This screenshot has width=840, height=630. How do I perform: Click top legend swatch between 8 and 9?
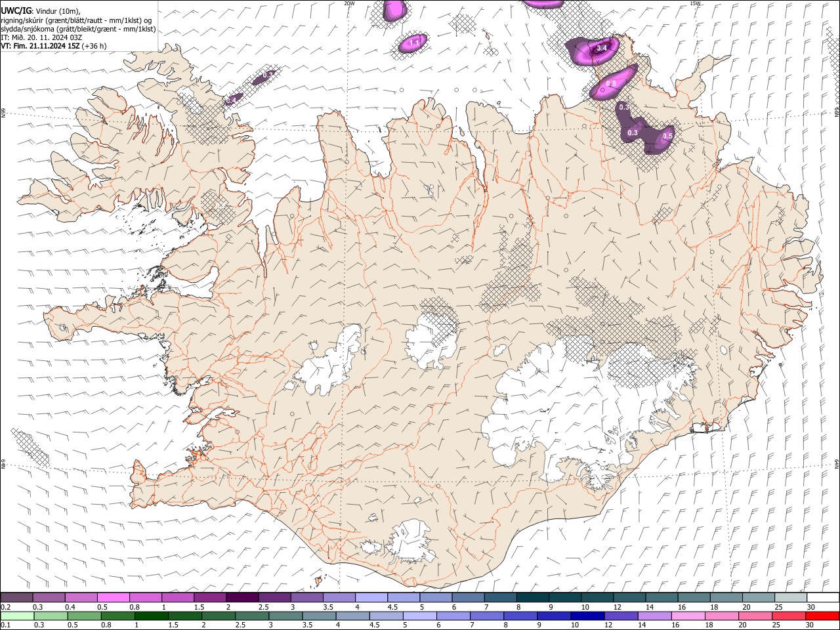533,597
